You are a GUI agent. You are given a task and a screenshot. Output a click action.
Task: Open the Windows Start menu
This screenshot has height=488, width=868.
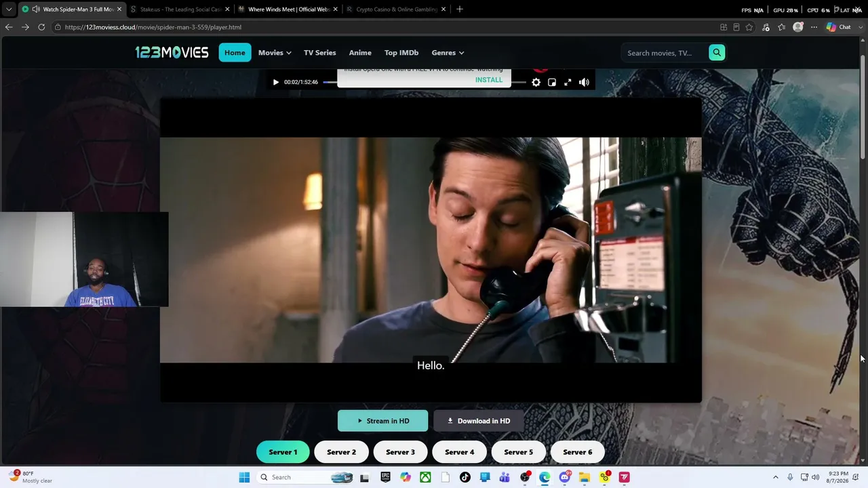tap(244, 477)
